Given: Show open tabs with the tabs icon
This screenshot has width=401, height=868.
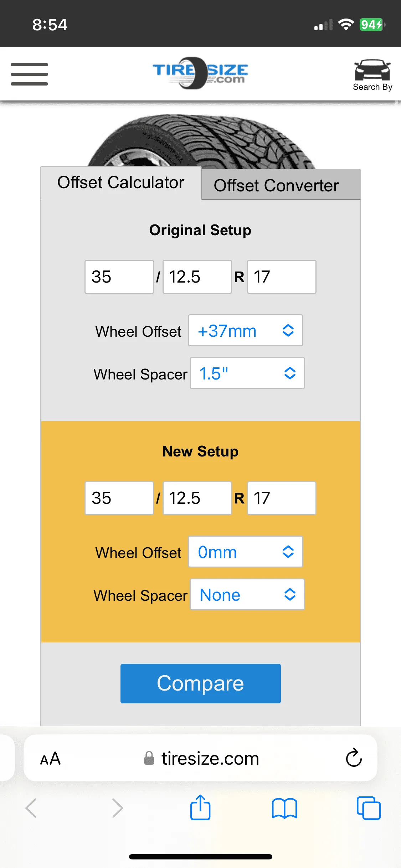Looking at the screenshot, I should [x=368, y=808].
